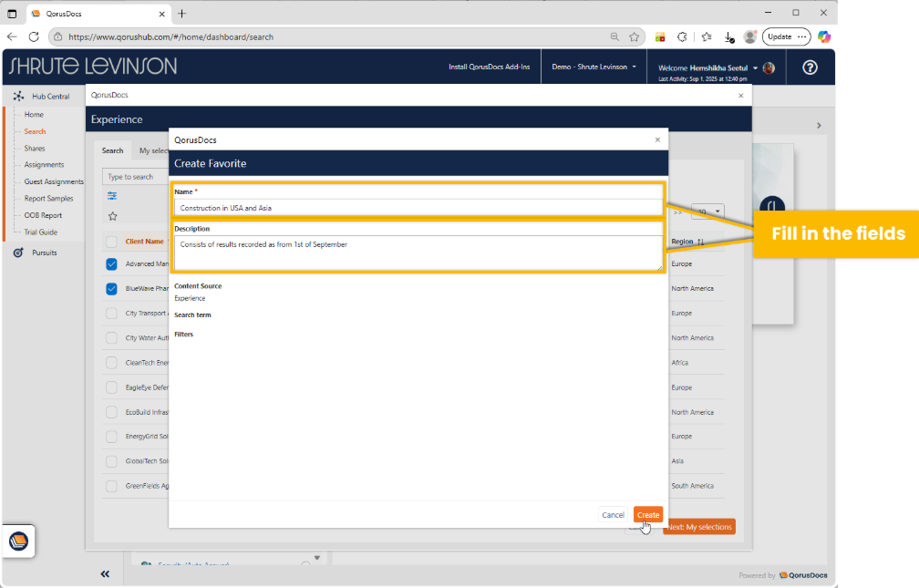Open Shares in the sidebar
The height and width of the screenshot is (588, 919).
pos(35,149)
